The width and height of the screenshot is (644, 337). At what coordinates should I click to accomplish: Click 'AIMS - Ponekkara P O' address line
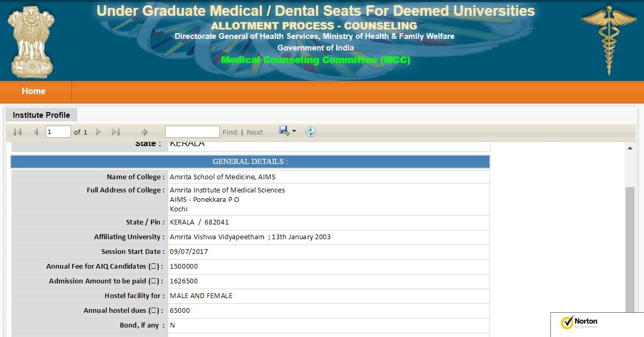coord(205,199)
